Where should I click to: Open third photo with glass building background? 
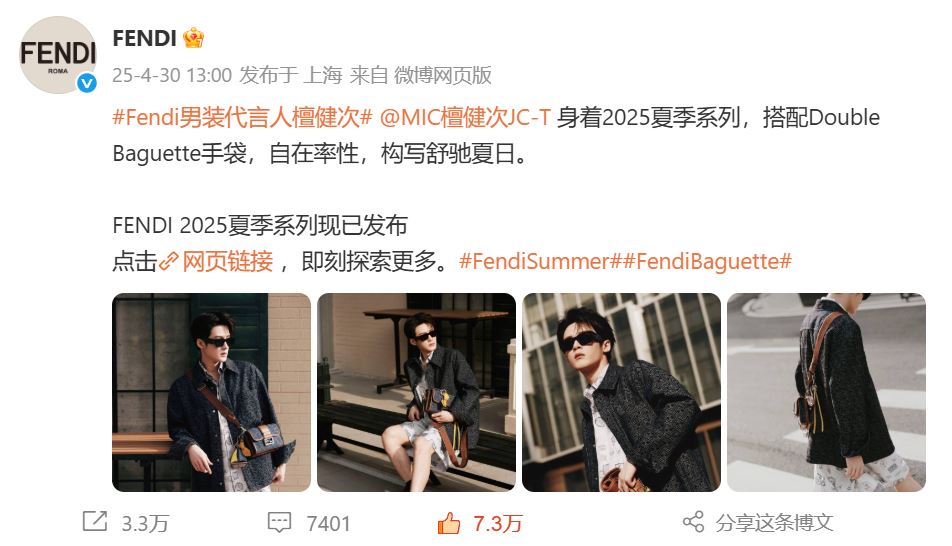[621, 392]
